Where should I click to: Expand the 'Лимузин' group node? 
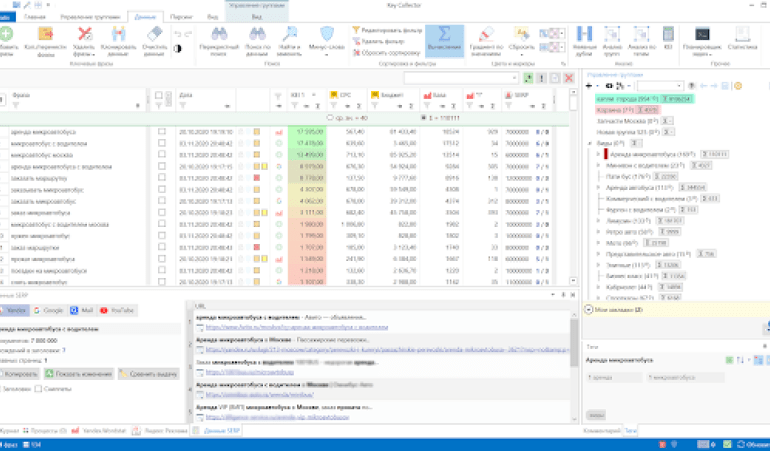pos(598,221)
